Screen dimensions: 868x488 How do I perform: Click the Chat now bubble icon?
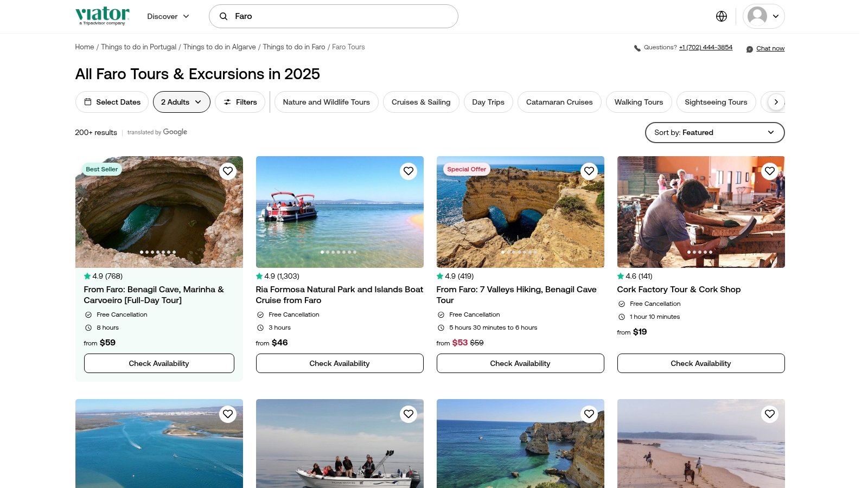pyautogui.click(x=750, y=49)
